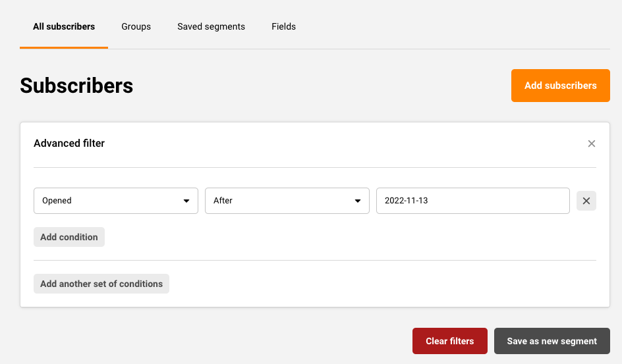This screenshot has height=364, width=622.
Task: Close the Advanced filter panel
Action: pos(591,143)
